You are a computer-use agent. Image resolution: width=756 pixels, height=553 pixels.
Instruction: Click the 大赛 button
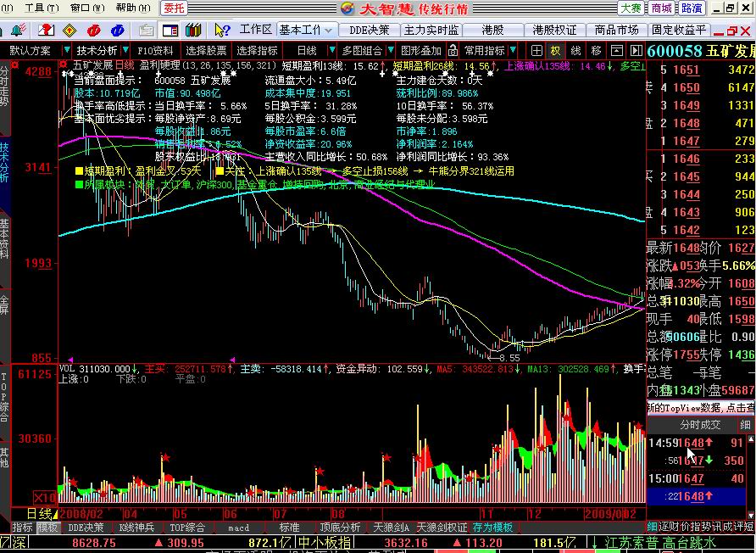631,8
